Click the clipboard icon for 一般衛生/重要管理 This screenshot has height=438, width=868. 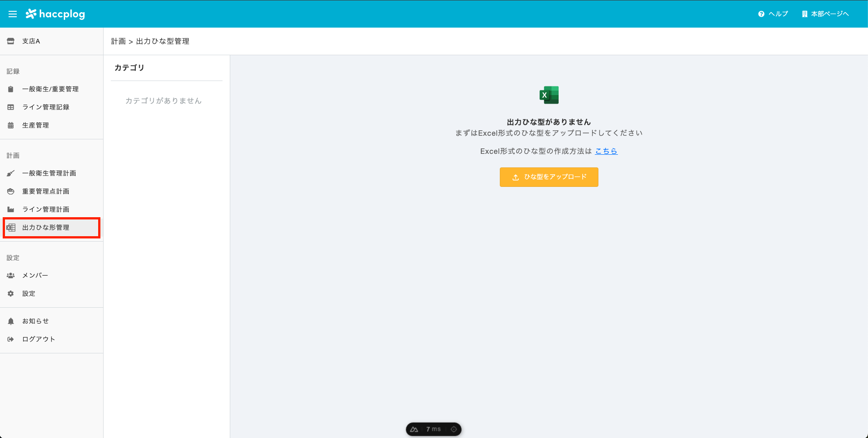click(x=11, y=89)
